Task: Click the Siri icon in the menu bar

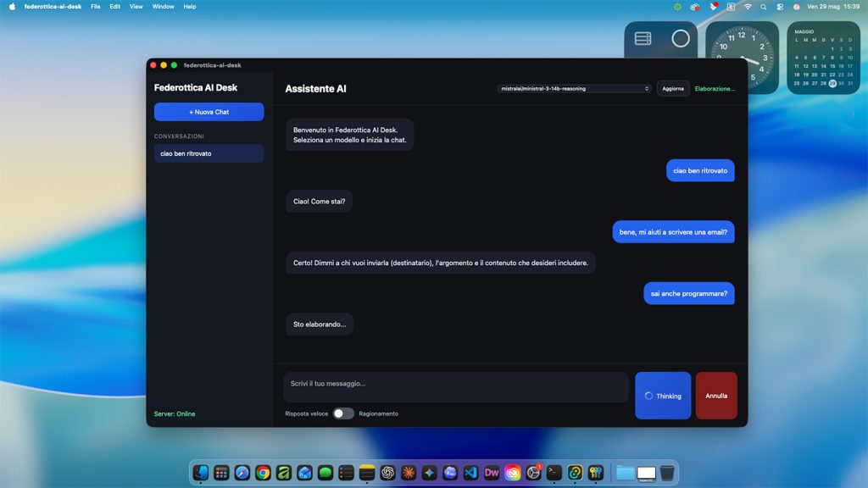Action: [x=796, y=7]
